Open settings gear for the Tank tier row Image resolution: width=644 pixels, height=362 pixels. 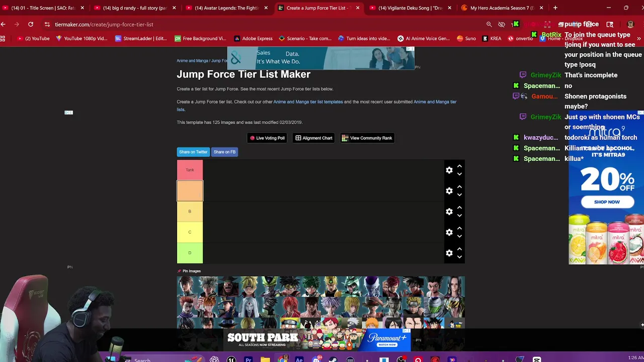pos(449,170)
